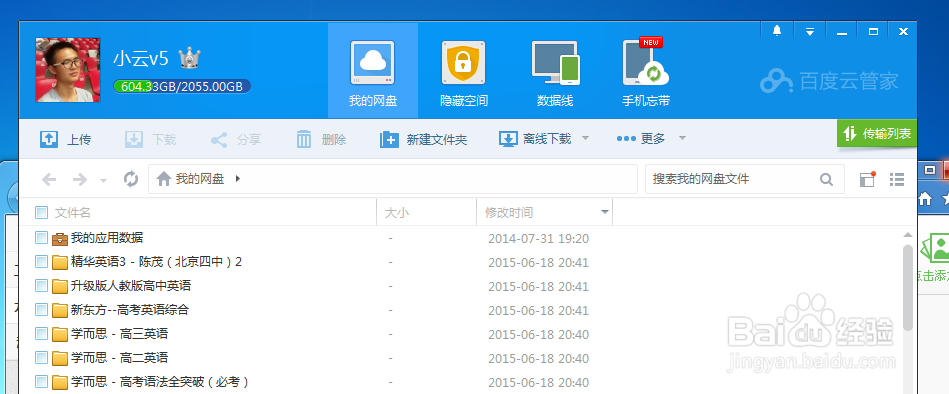Check the box for 新东方--高考英语综合
Viewport: 949px width, 394px height.
click(x=41, y=310)
